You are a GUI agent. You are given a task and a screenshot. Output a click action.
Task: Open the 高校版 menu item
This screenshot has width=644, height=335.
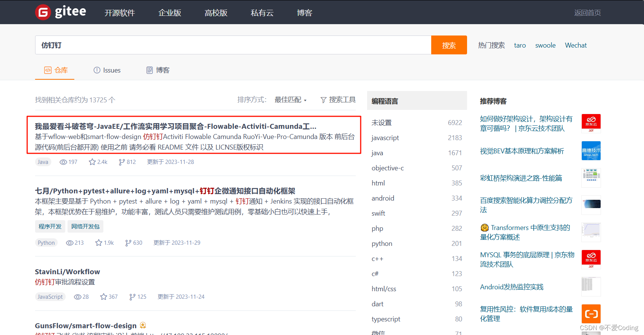(x=216, y=13)
